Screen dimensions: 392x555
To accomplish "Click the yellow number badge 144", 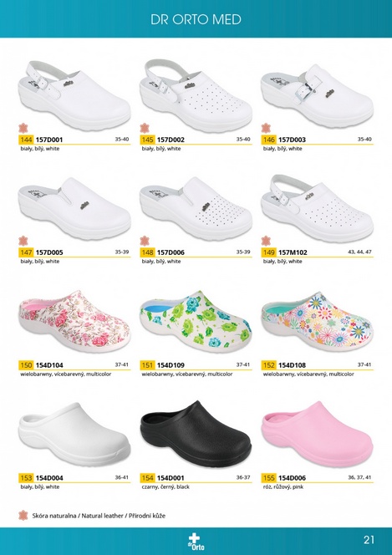I will 26,140.
